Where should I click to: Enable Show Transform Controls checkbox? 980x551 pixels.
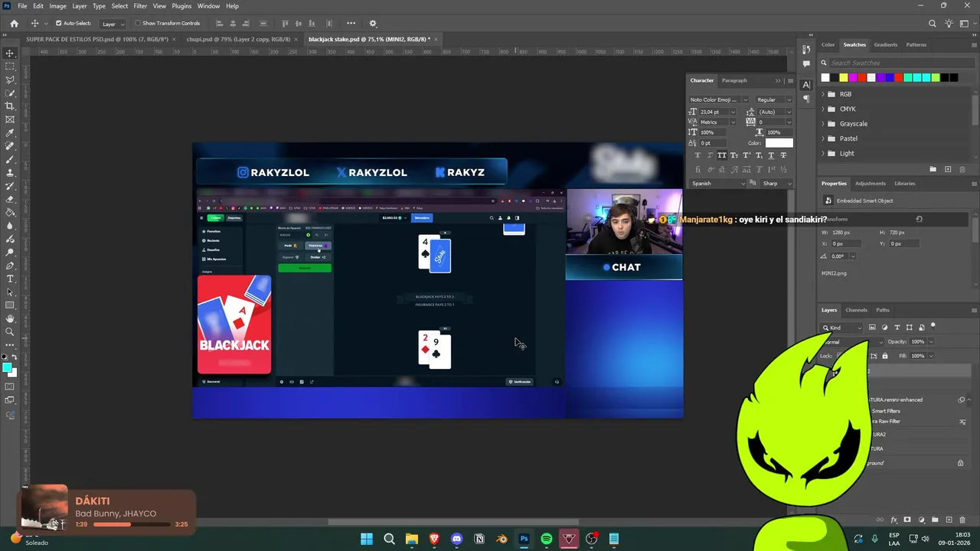[138, 23]
